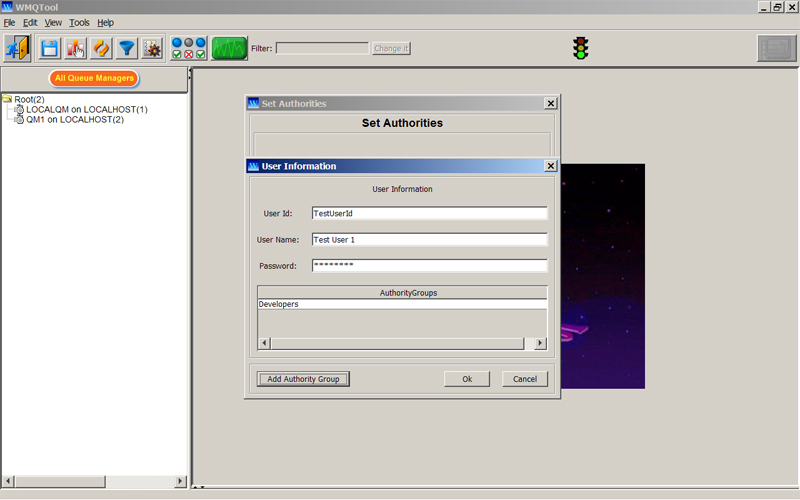The width and height of the screenshot is (800, 500).
Task: Click the LOCALQM queue manager gear icon
Action: [19, 109]
